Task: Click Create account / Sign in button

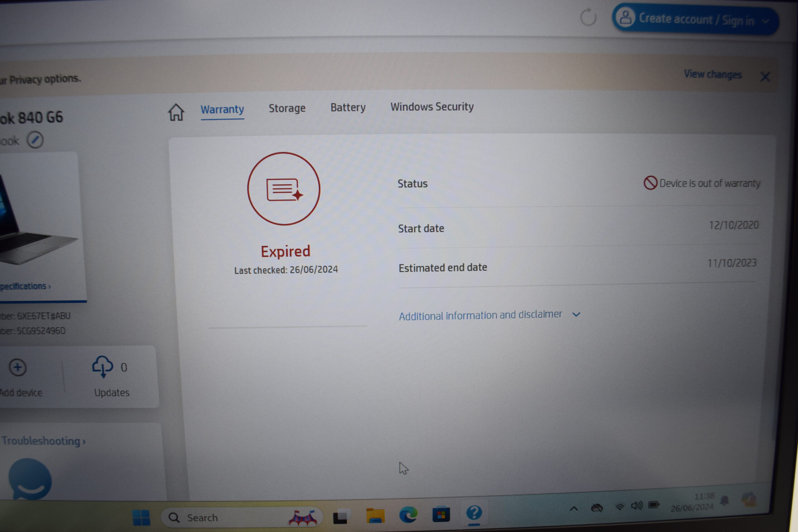Action: pos(695,20)
